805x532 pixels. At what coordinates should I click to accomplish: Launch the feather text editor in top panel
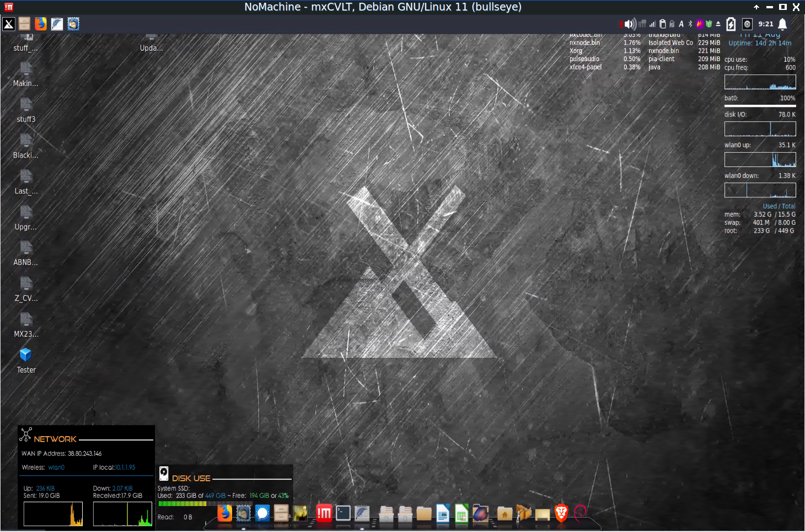[57, 24]
